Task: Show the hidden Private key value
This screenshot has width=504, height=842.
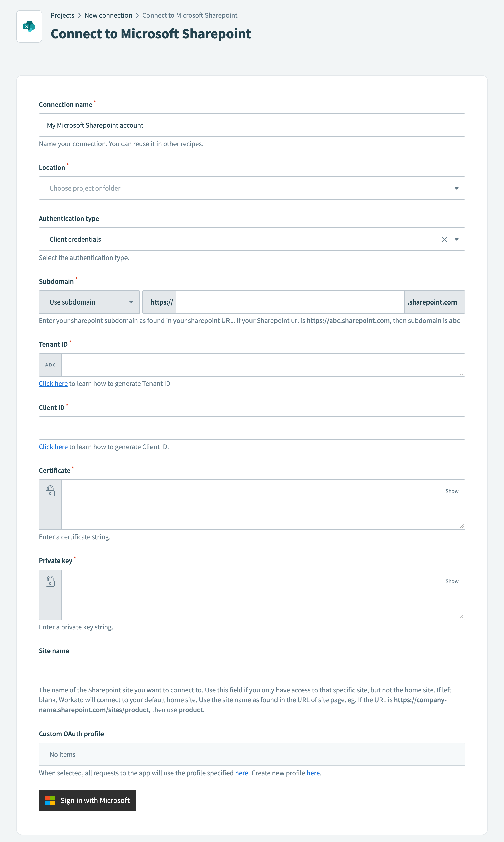Action: point(452,581)
